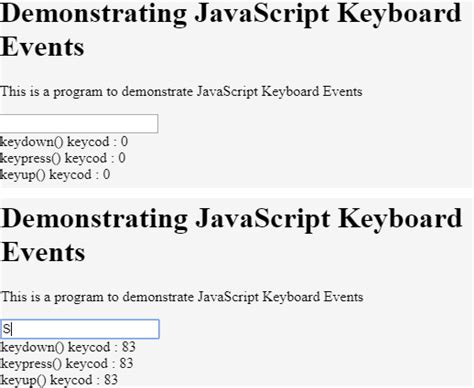Place cursor after the letter S

point(12,329)
